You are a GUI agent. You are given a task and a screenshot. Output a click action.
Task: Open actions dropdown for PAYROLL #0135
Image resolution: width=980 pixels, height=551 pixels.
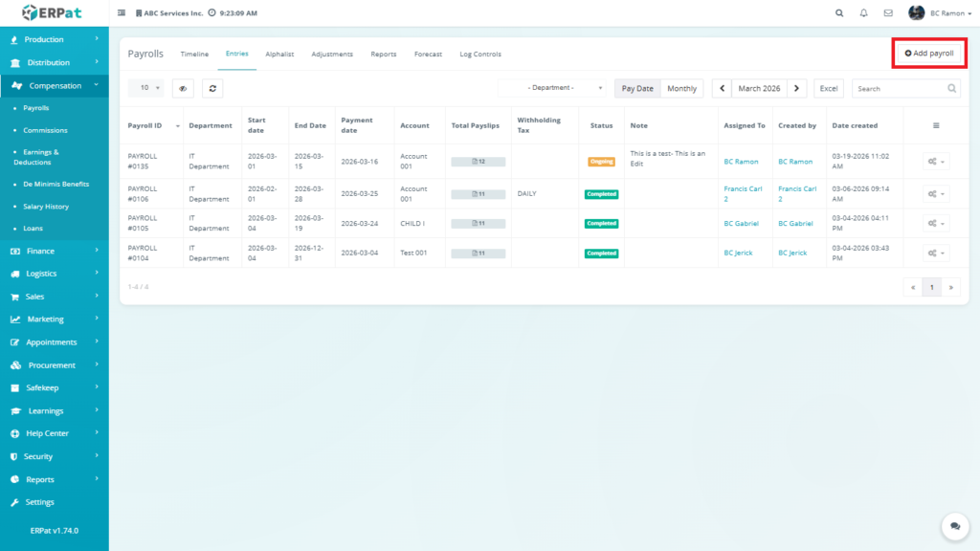(x=935, y=162)
